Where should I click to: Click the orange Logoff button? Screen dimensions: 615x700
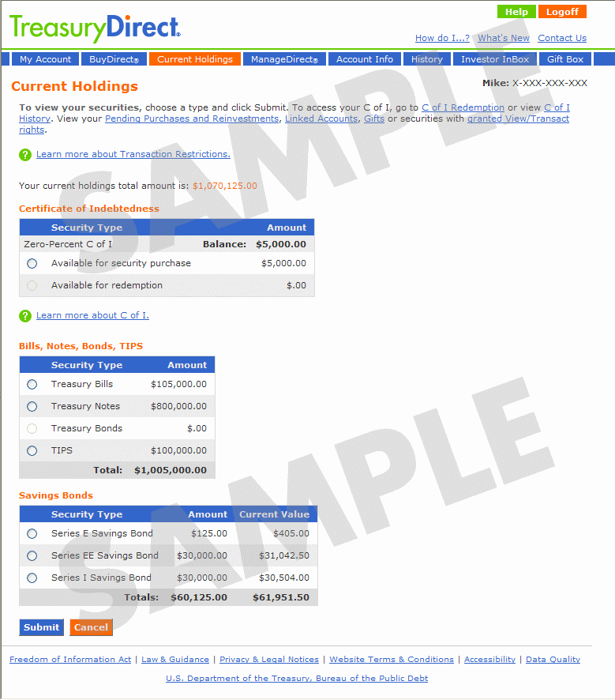[x=562, y=12]
